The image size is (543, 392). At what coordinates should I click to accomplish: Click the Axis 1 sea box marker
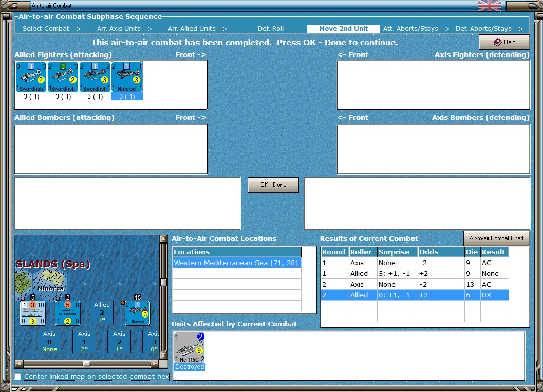[84, 342]
